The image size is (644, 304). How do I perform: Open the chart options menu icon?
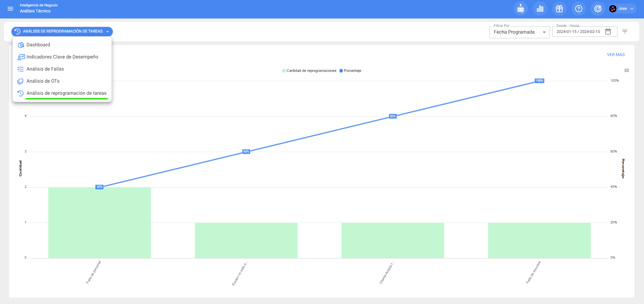point(627,71)
